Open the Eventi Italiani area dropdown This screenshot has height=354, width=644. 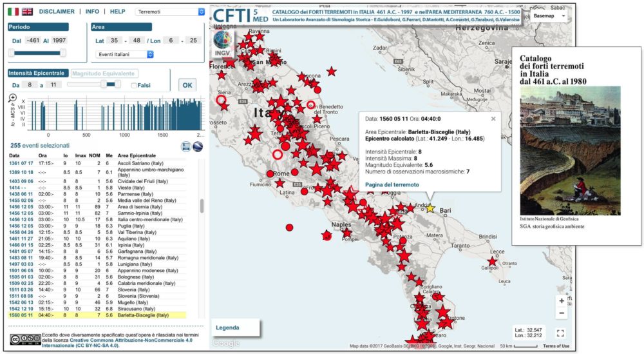[123, 55]
